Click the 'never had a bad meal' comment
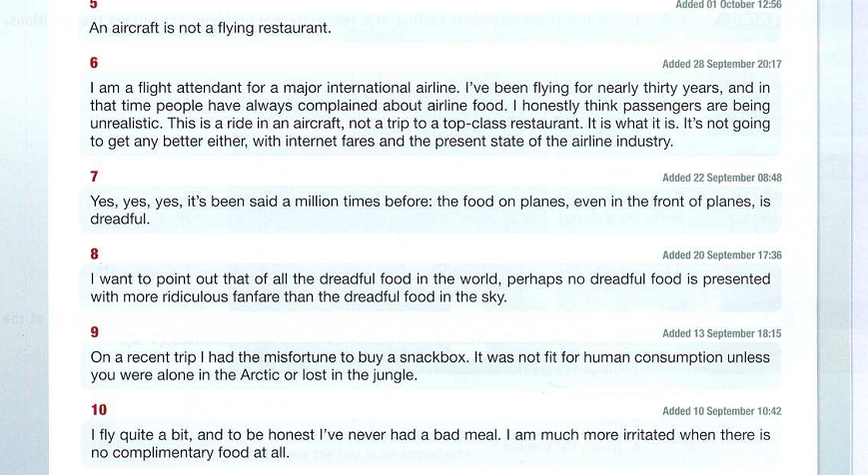This screenshot has width=868, height=475. pos(430,443)
